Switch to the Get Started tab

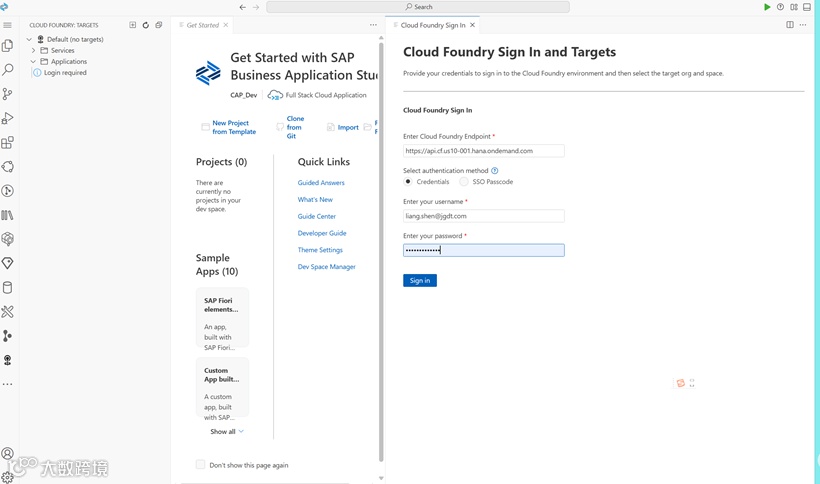pyautogui.click(x=202, y=25)
